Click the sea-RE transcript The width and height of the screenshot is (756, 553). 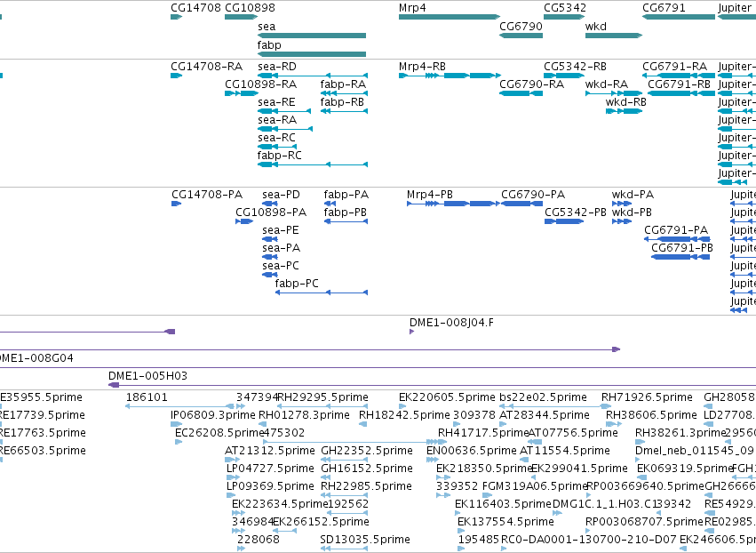point(284,111)
